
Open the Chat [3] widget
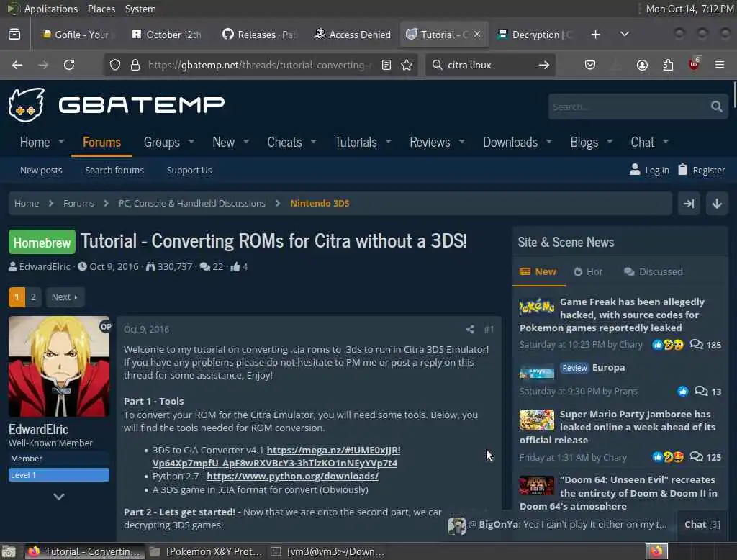[x=702, y=525]
